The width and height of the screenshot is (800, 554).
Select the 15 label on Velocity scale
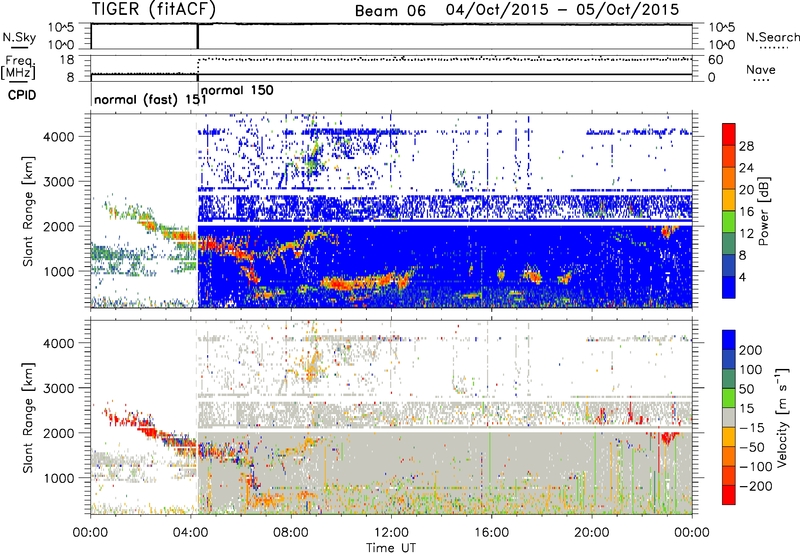coord(746,409)
